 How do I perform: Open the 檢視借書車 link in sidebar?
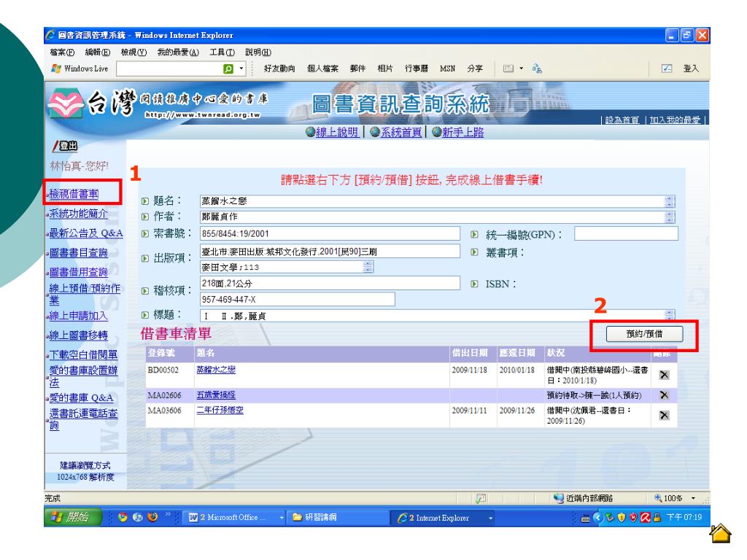[74, 194]
